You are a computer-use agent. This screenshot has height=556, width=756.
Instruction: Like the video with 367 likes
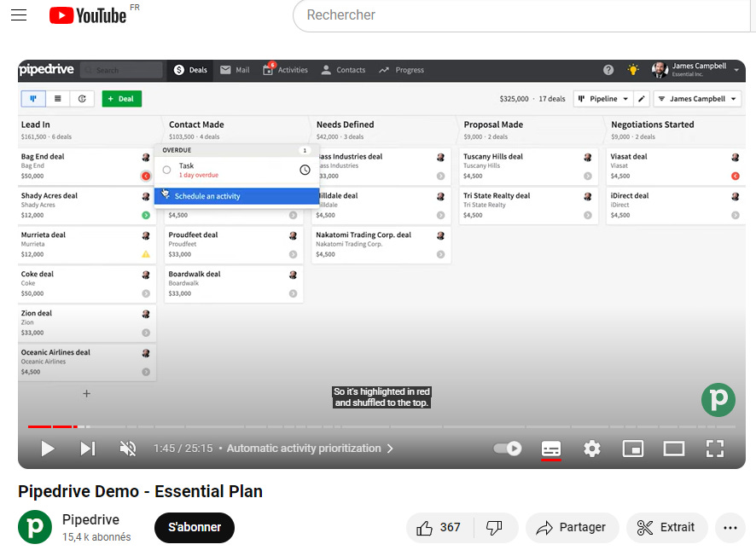click(439, 528)
